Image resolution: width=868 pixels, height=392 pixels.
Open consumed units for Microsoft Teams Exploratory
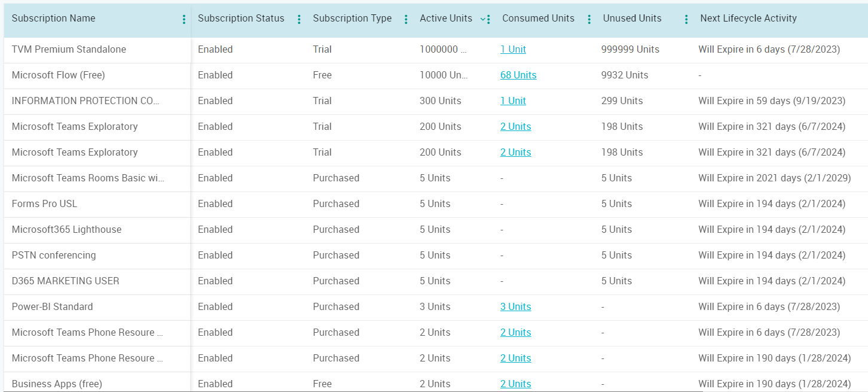pyautogui.click(x=515, y=126)
